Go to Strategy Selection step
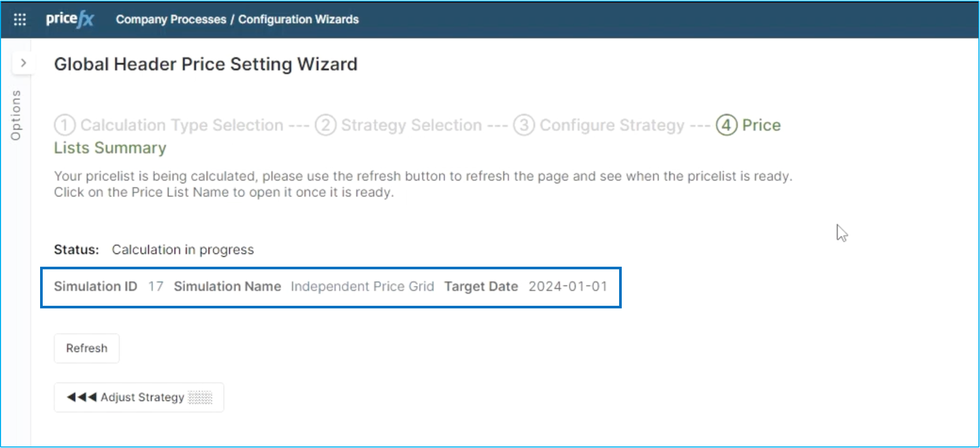This screenshot has height=448, width=980. pyautogui.click(x=411, y=125)
